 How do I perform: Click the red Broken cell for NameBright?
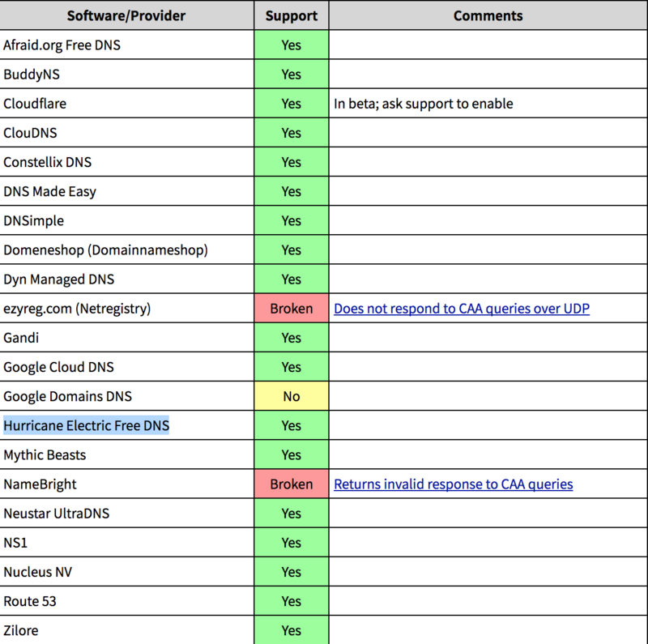click(x=292, y=484)
